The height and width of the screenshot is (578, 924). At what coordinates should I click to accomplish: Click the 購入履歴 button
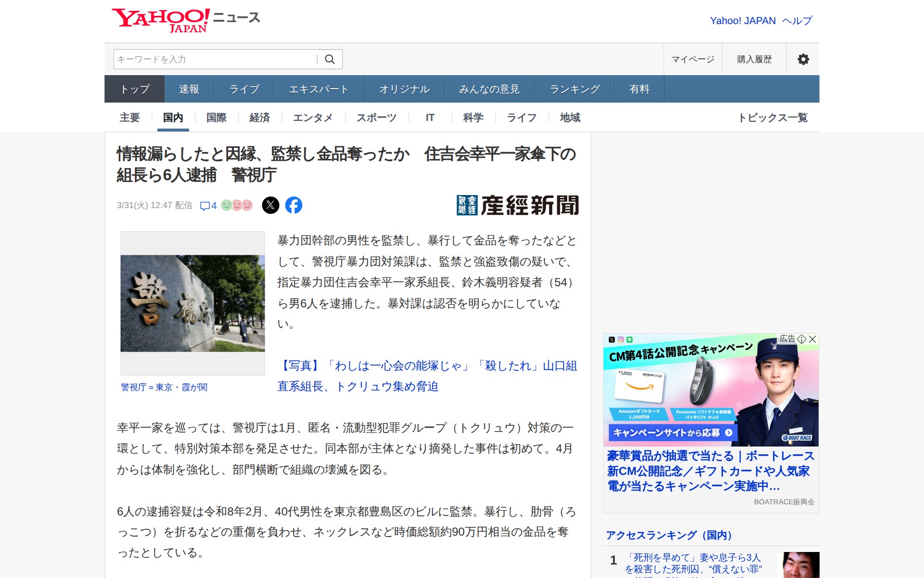click(754, 59)
